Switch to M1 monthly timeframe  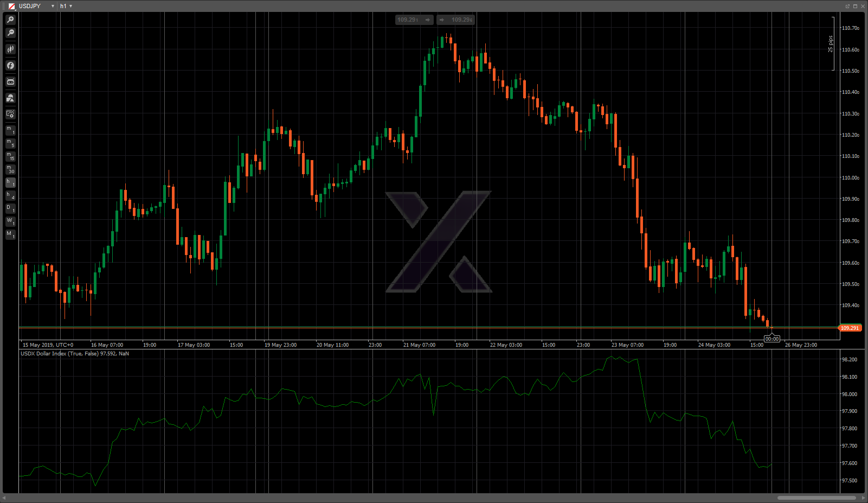pos(10,234)
